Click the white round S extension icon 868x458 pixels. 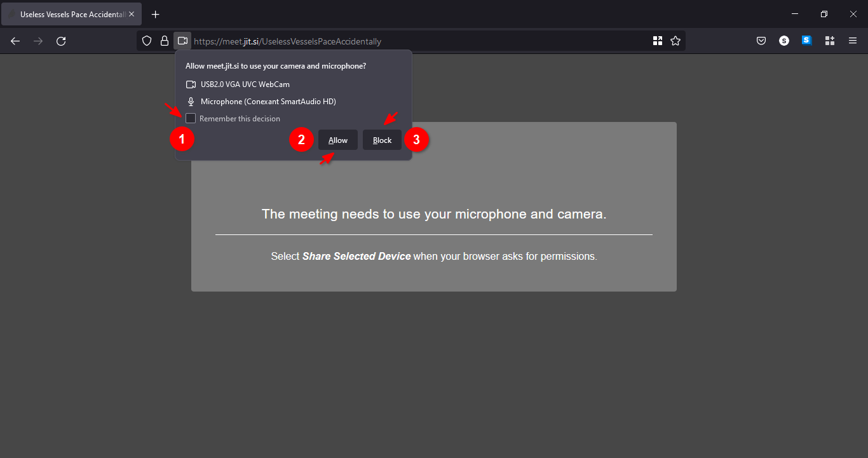[x=784, y=41]
